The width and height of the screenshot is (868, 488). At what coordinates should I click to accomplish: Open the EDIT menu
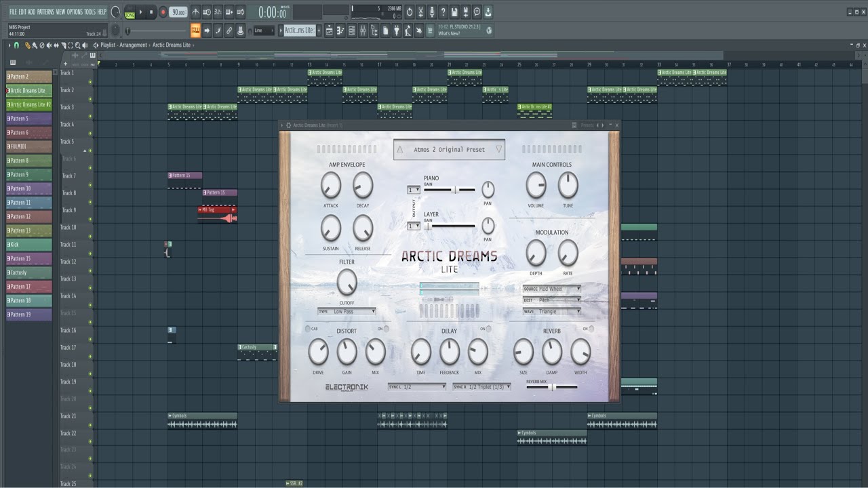point(23,12)
